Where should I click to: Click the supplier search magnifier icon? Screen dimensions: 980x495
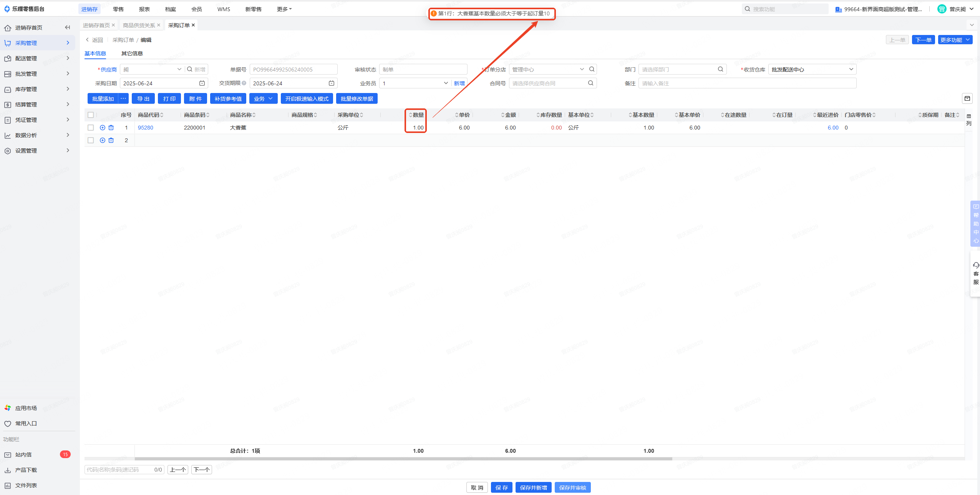[x=189, y=69]
